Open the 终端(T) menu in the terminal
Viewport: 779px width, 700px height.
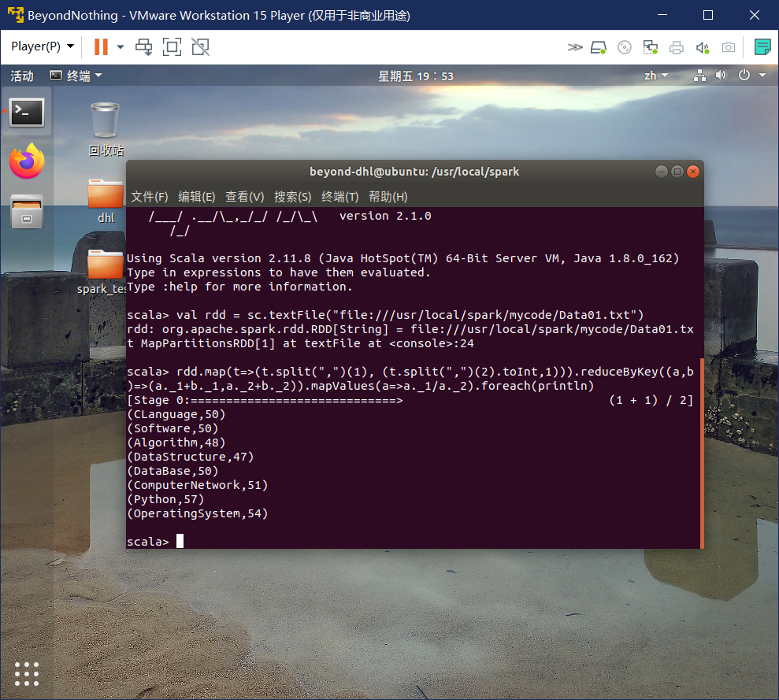coord(339,197)
